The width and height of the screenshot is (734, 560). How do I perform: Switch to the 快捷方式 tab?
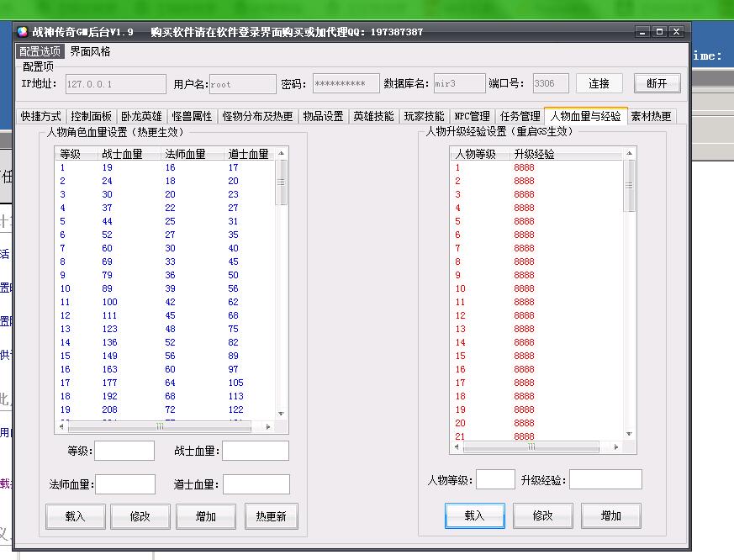[x=40, y=116]
